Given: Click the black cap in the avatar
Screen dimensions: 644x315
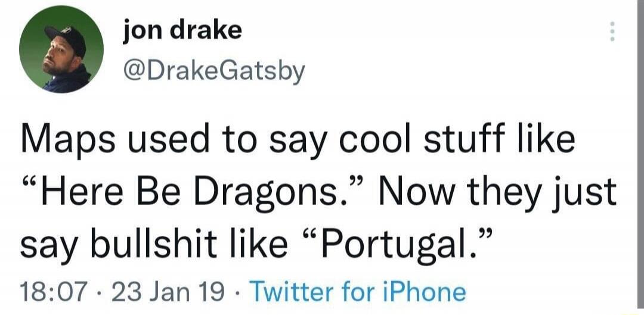Looking at the screenshot, I should [67, 39].
